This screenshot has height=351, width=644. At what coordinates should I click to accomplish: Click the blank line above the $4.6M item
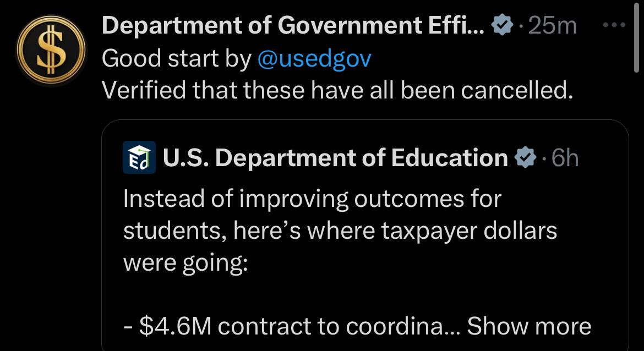coord(330,295)
